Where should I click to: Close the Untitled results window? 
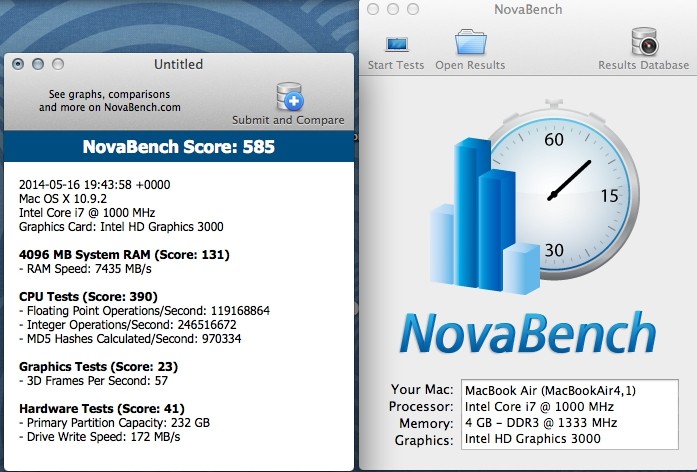click(19, 64)
